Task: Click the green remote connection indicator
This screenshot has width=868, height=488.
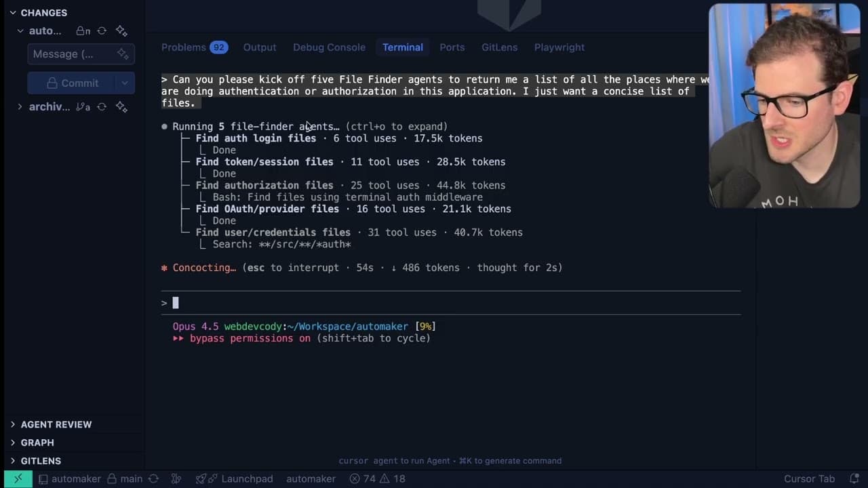Action: (18, 479)
